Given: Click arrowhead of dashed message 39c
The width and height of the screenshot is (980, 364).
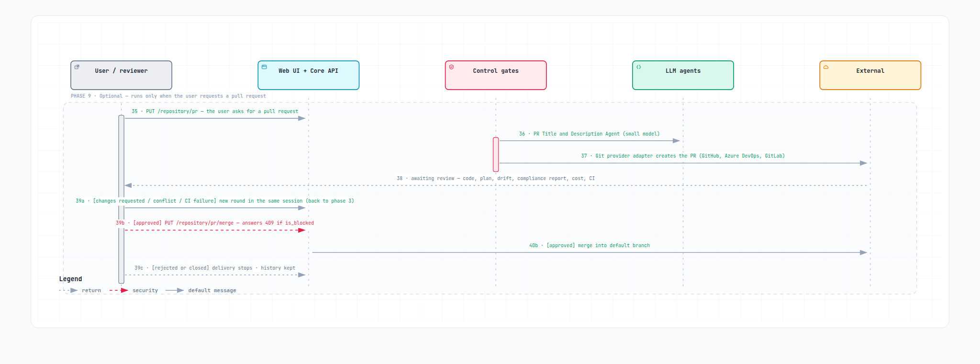Looking at the screenshot, I should [301, 275].
